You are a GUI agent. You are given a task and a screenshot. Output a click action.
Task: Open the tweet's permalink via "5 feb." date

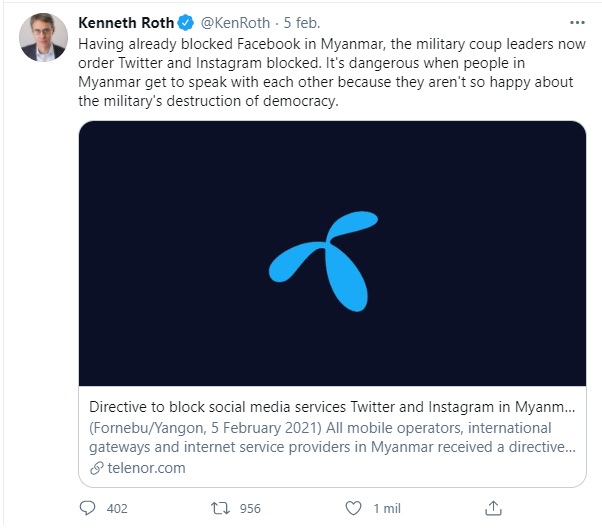click(304, 23)
